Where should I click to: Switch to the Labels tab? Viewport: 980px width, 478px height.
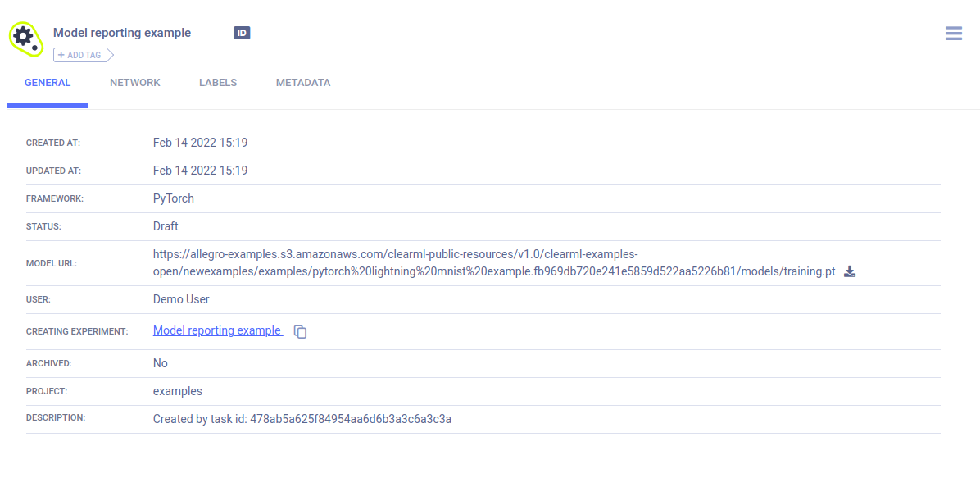click(x=218, y=83)
